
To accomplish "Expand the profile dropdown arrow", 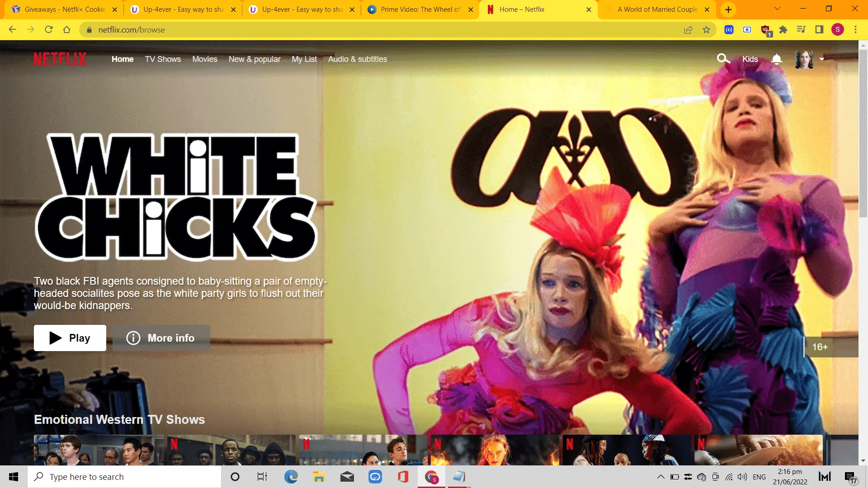I will pos(822,59).
